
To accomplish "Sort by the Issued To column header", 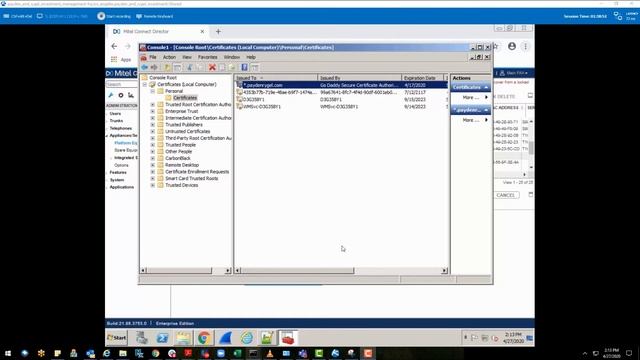I will click(276, 78).
